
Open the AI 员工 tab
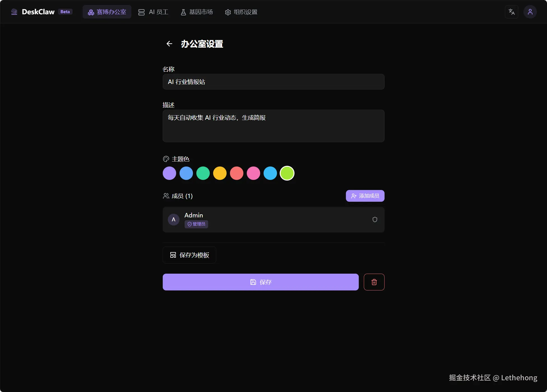click(153, 12)
